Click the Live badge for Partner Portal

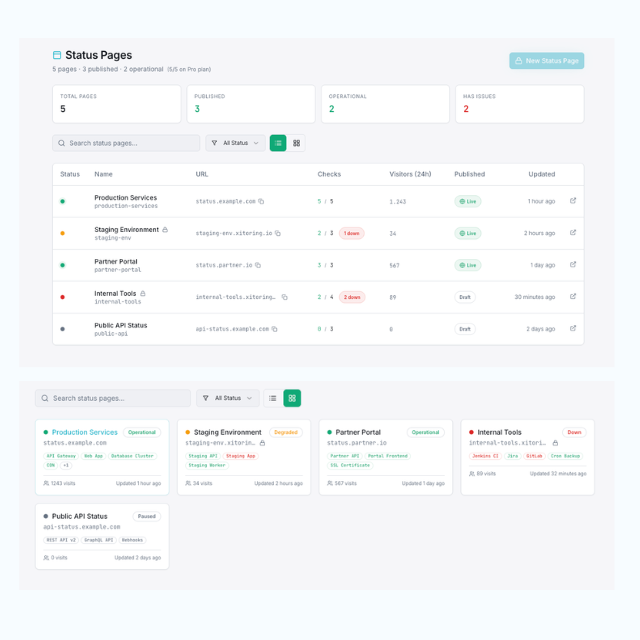click(x=468, y=265)
